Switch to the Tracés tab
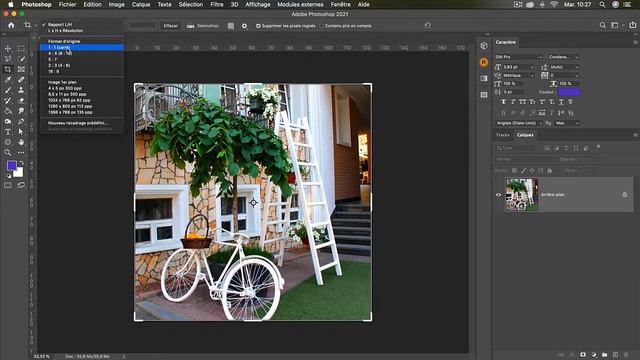640x360 pixels. [503, 135]
